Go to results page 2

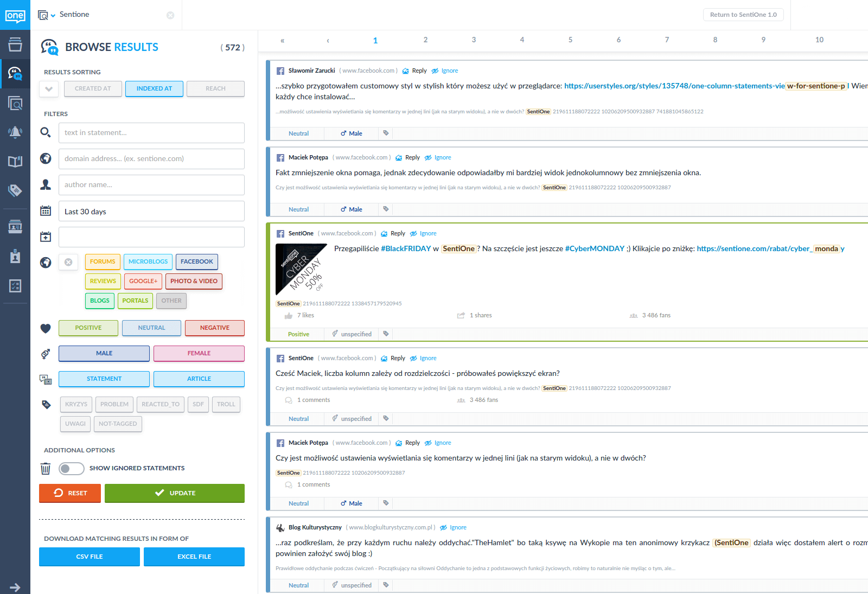click(426, 40)
